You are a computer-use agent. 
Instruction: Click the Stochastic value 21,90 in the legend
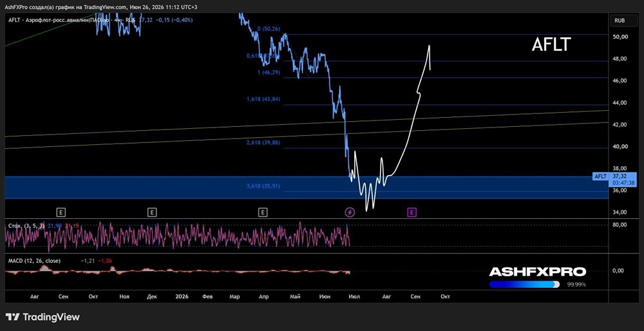click(54, 227)
